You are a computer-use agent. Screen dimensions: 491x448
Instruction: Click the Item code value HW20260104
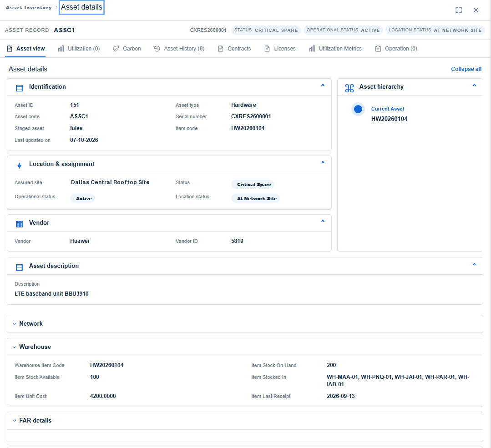[248, 128]
